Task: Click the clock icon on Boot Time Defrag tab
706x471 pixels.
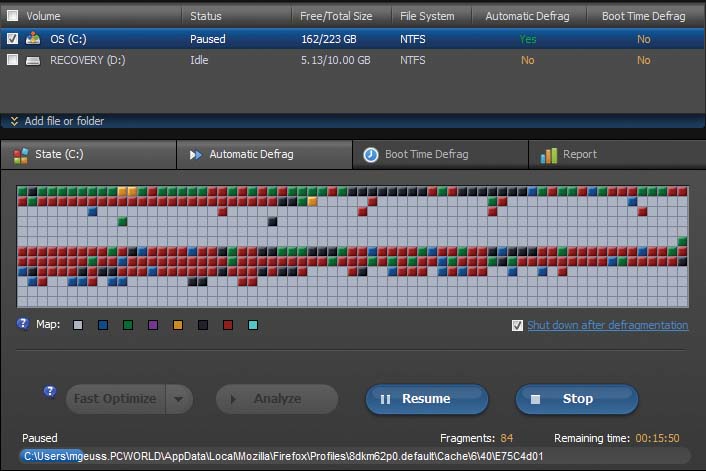Action: pyautogui.click(x=370, y=155)
